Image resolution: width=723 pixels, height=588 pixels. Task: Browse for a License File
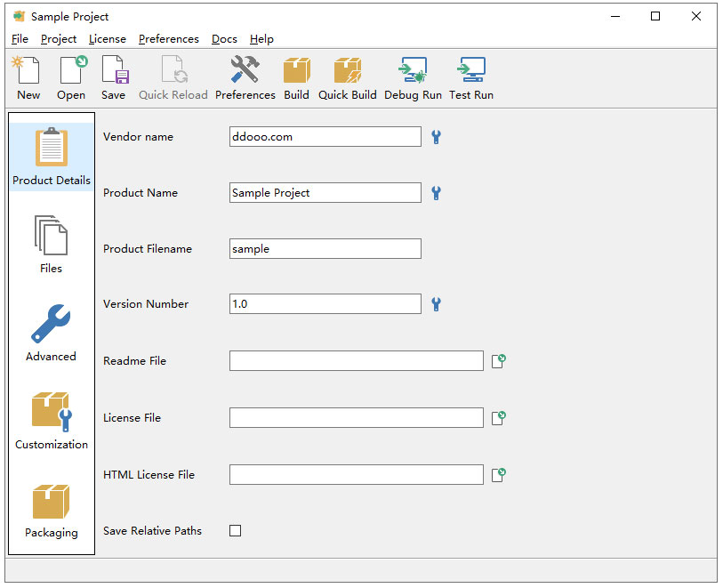(x=498, y=418)
